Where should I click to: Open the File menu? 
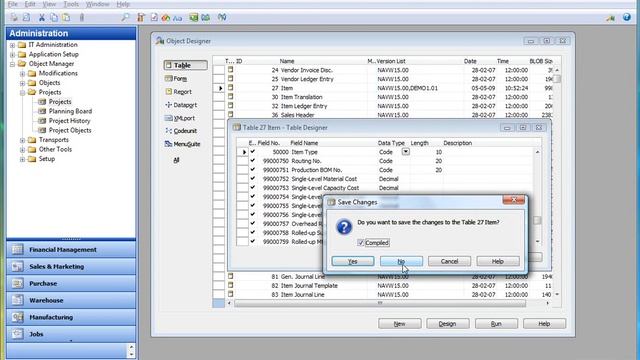tap(13, 4)
